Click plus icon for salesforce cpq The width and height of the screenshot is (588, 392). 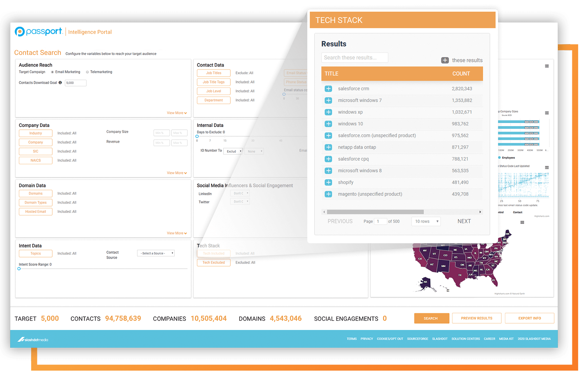click(x=328, y=159)
